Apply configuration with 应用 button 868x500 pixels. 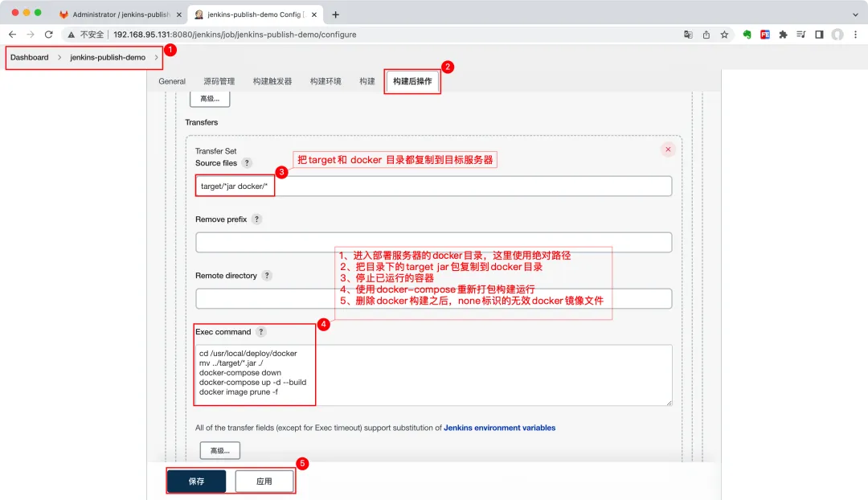click(264, 482)
